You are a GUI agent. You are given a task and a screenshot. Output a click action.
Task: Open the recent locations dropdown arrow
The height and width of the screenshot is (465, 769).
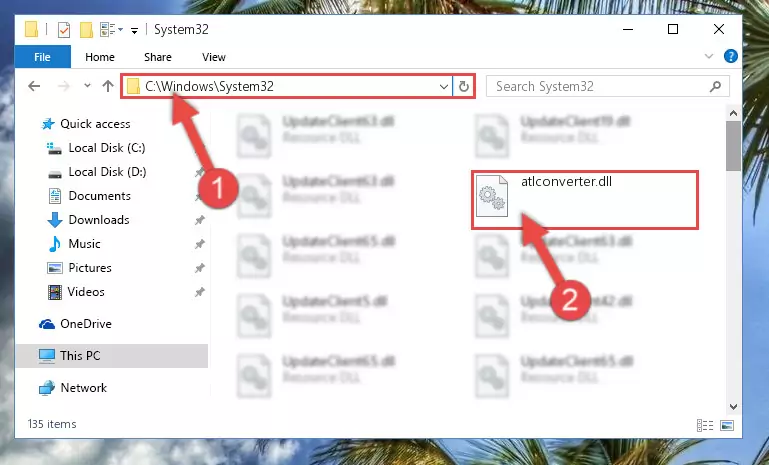[x=87, y=86]
